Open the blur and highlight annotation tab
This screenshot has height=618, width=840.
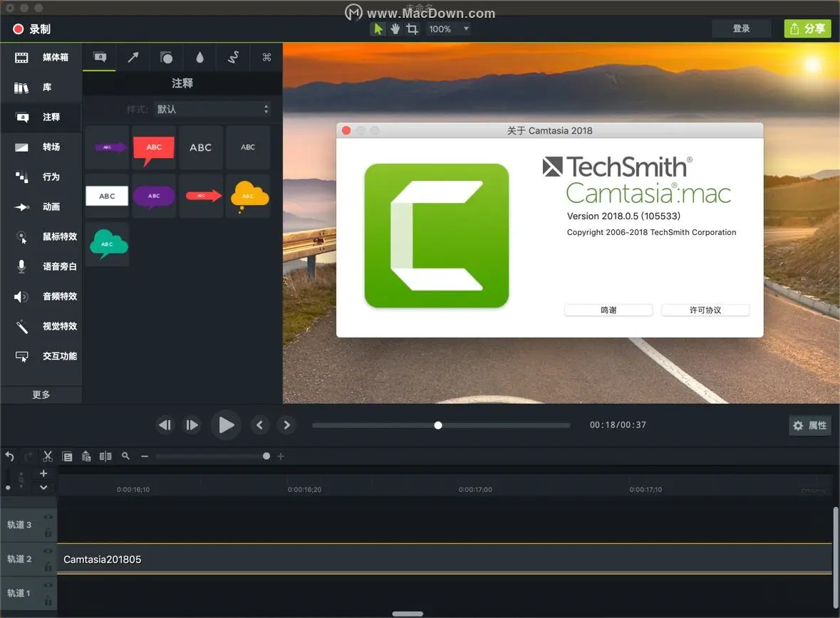pos(199,58)
